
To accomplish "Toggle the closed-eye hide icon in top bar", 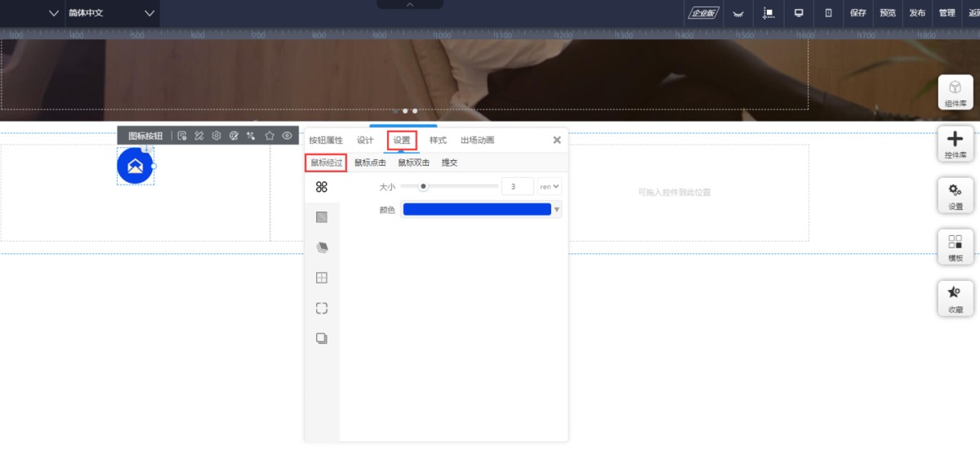I will point(738,13).
